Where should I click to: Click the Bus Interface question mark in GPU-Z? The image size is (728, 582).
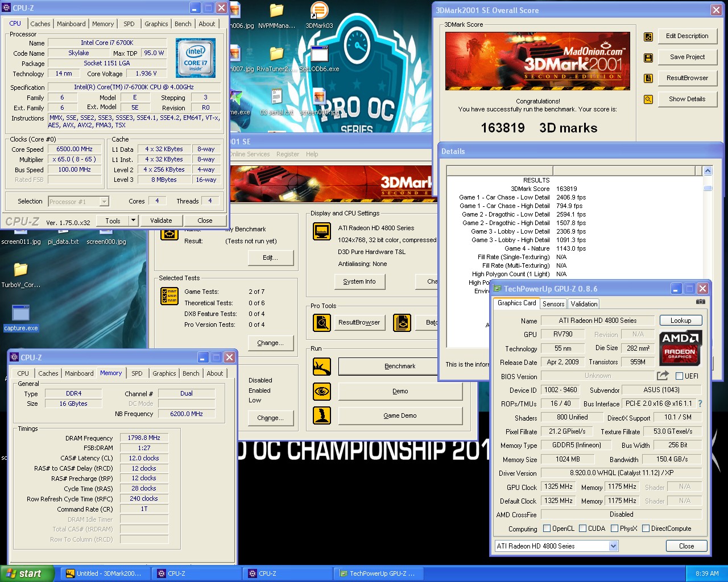pos(700,404)
